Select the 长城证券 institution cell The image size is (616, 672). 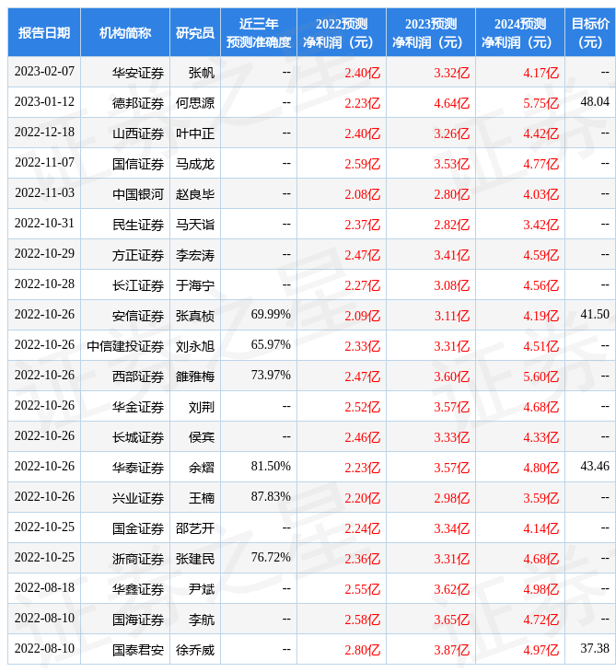click(x=125, y=437)
